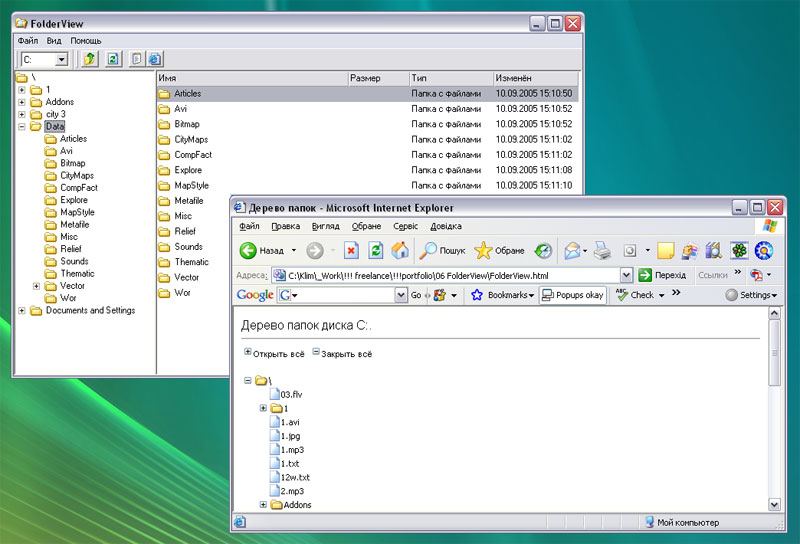This screenshot has width=800, height=544.
Task: Open the Back button history dropdown arrow
Action: coord(294,251)
